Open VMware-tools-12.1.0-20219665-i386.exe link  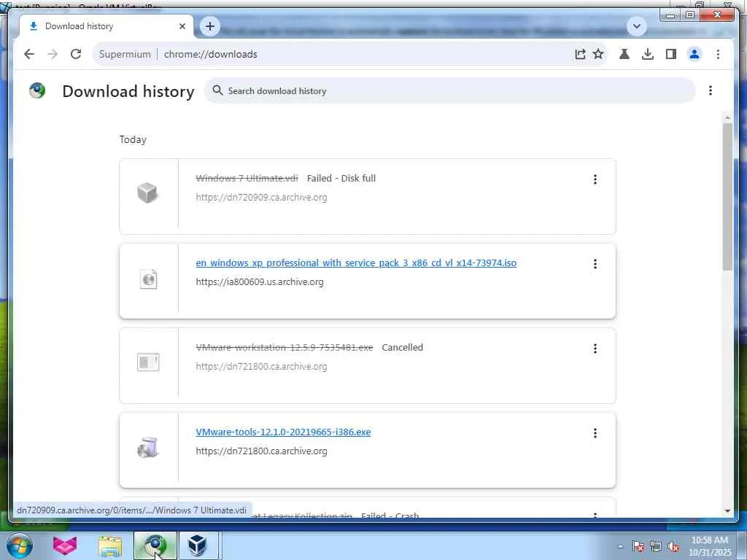coord(283,432)
